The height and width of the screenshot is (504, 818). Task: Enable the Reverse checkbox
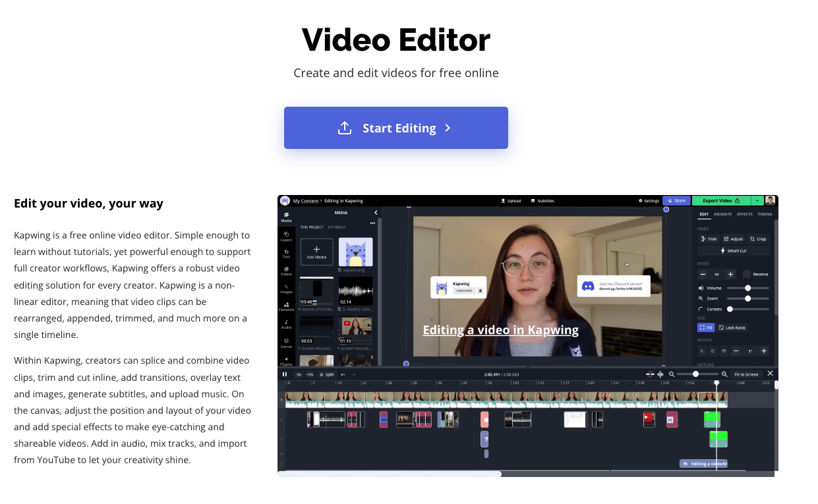coord(747,274)
